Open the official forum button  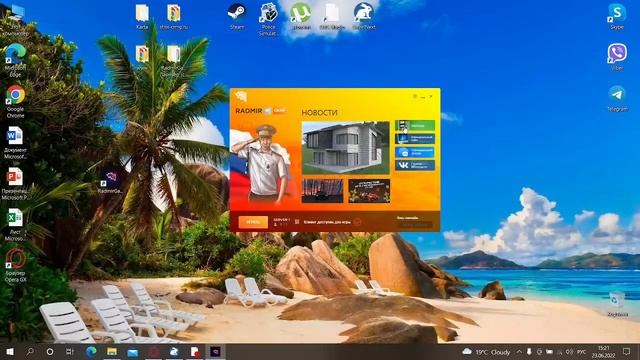point(415,152)
